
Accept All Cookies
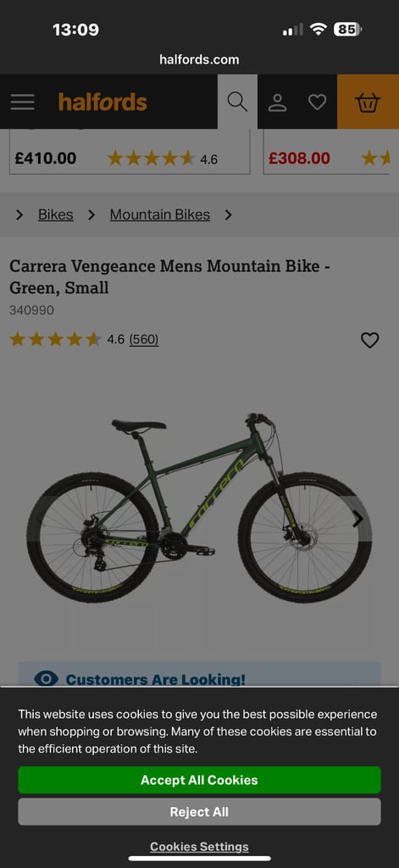click(199, 780)
